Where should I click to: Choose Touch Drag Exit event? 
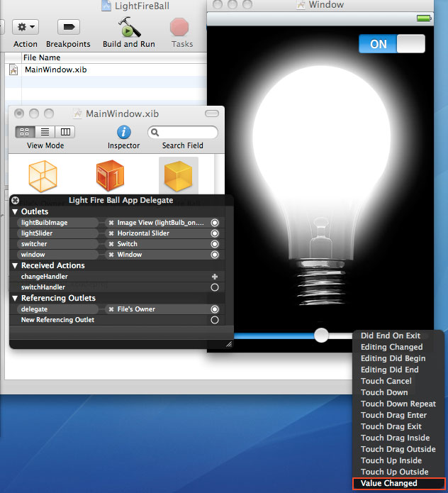[391, 426]
